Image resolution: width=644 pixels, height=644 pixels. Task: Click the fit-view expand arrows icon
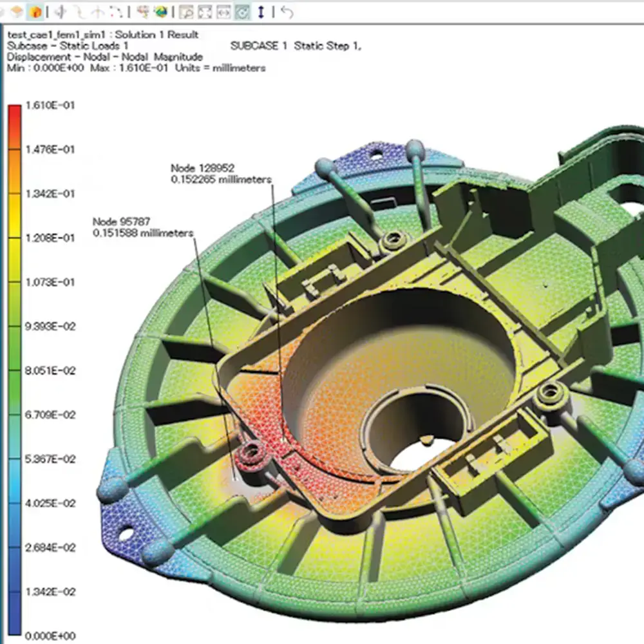[x=205, y=12]
